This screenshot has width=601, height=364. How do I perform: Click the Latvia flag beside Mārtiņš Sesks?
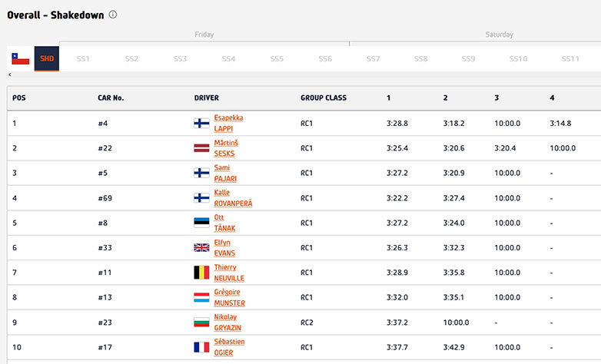[201, 147]
